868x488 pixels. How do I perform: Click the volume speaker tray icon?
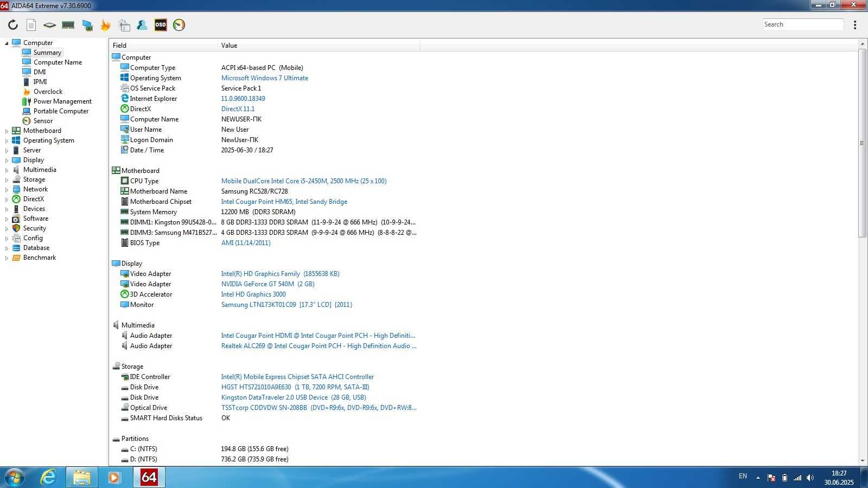point(810,478)
